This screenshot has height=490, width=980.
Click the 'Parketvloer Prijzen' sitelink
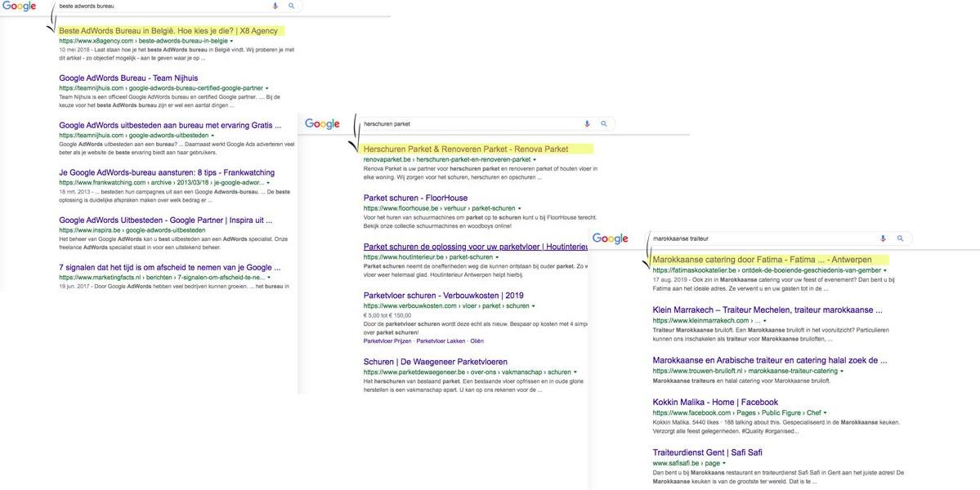pos(387,341)
